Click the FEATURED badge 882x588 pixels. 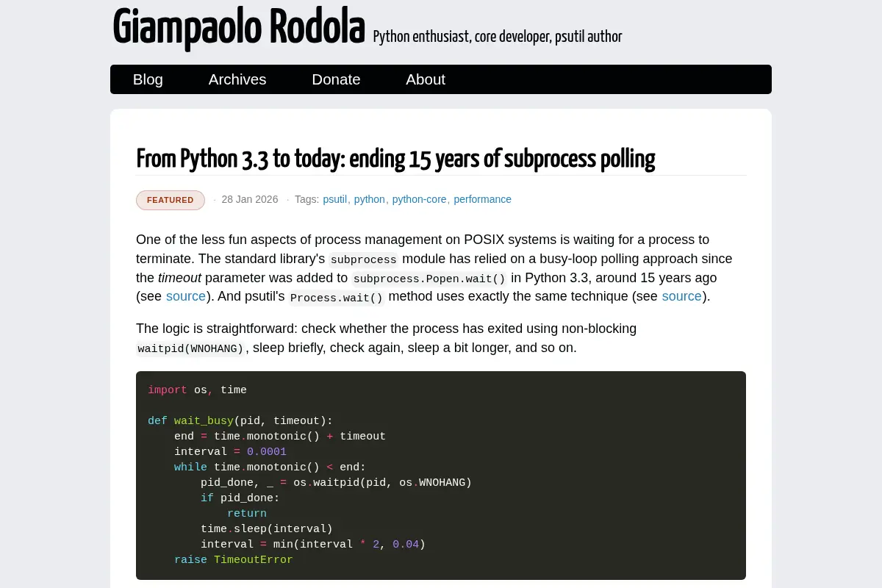point(171,200)
